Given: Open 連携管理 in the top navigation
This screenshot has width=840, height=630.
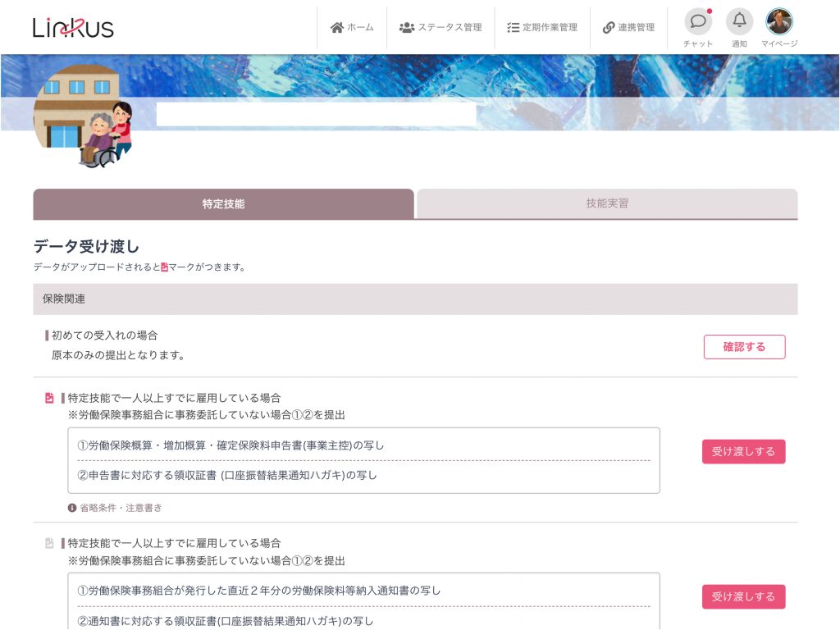Looking at the screenshot, I should click(628, 27).
